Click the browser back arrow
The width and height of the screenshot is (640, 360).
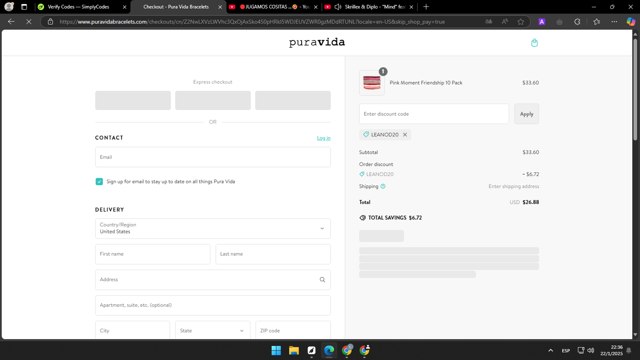pyautogui.click(x=11, y=22)
